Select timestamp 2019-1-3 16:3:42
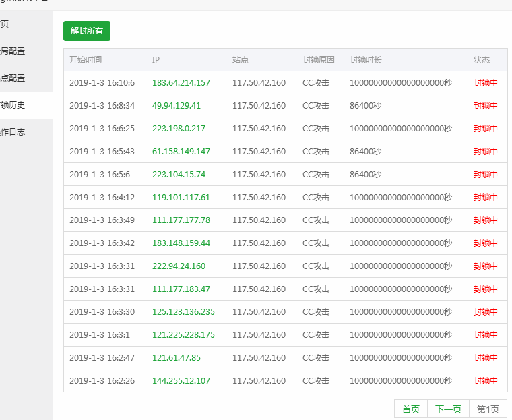 (x=102, y=243)
